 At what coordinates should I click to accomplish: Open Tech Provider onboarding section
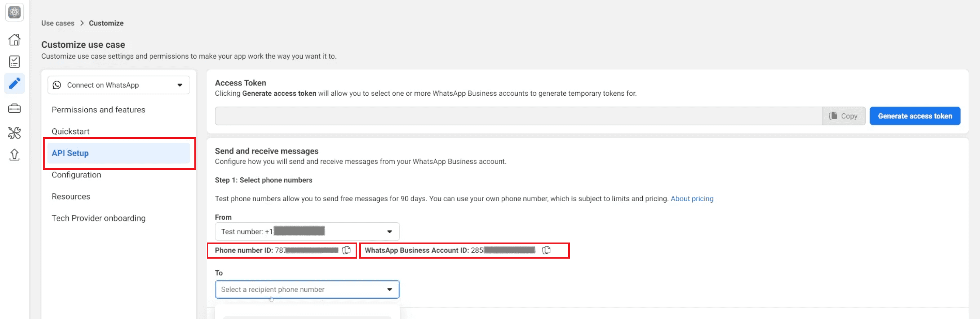(x=99, y=218)
